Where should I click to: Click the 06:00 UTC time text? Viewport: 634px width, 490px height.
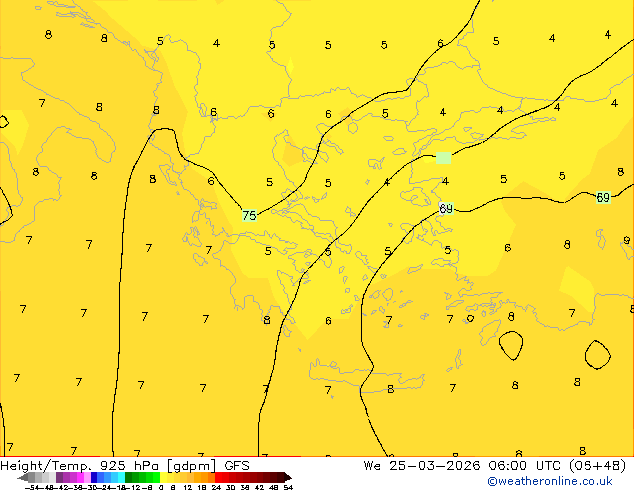[524, 466]
